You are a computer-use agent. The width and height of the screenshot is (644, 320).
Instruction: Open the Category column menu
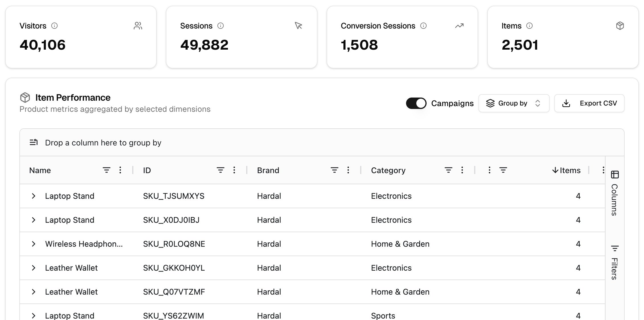(x=462, y=170)
